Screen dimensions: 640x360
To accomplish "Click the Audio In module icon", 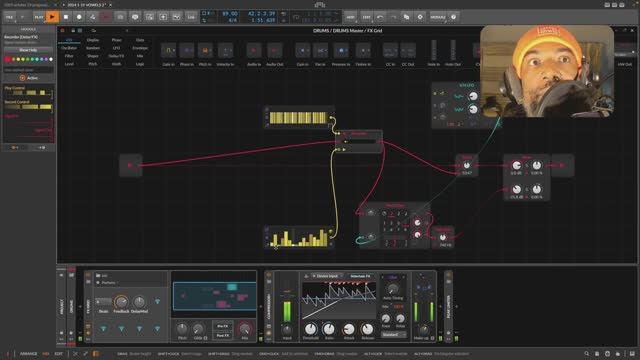I will coord(253,51).
